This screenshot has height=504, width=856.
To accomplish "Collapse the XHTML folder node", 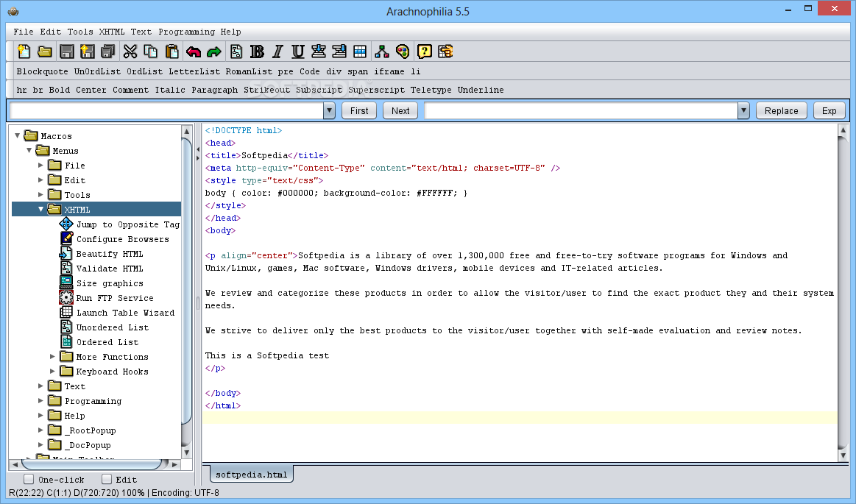I will tap(41, 209).
